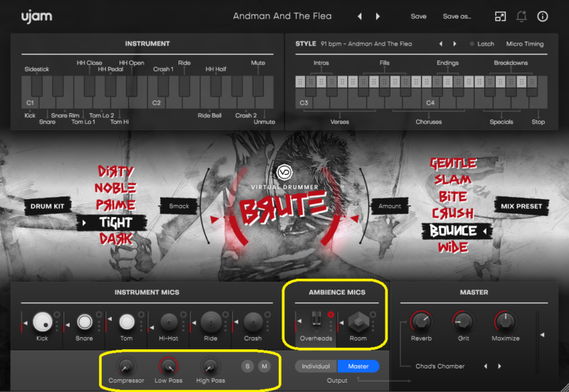Click the Virtual Drummer VD emblem

point(284,172)
